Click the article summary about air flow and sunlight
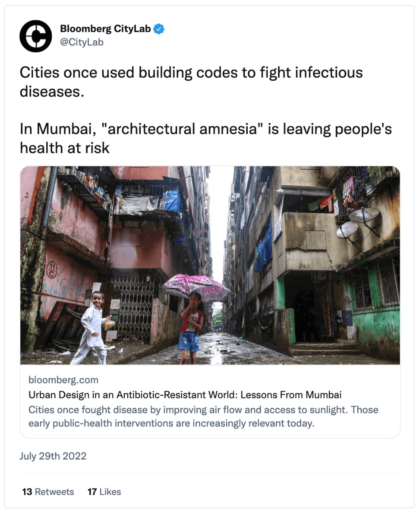 pos(203,416)
